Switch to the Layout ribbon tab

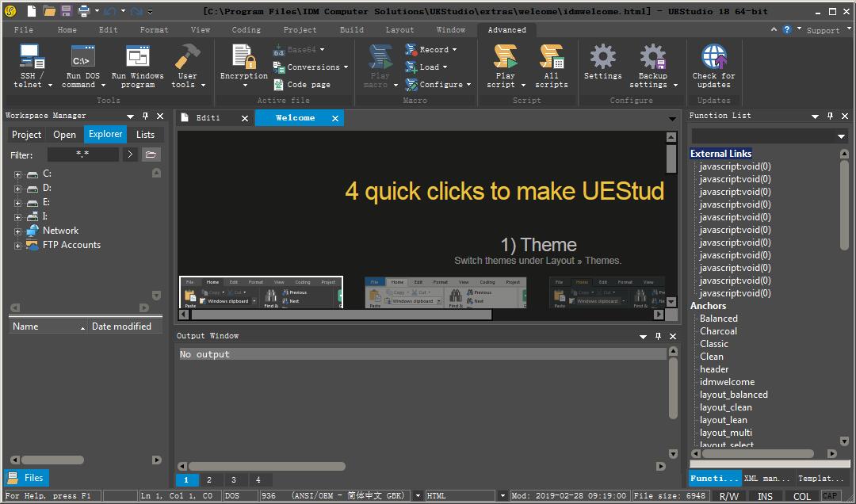[399, 30]
